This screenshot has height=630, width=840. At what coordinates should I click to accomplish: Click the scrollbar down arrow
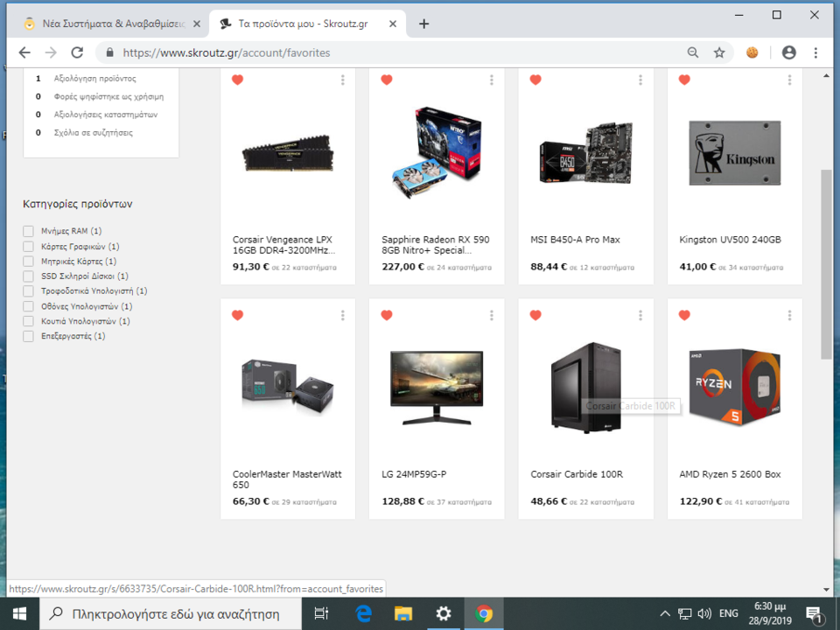tap(826, 589)
